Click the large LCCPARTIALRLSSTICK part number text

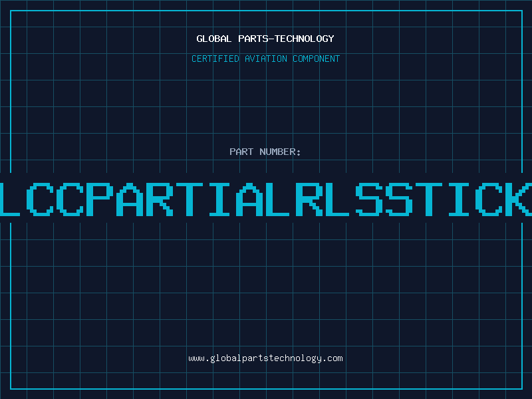coord(266,199)
